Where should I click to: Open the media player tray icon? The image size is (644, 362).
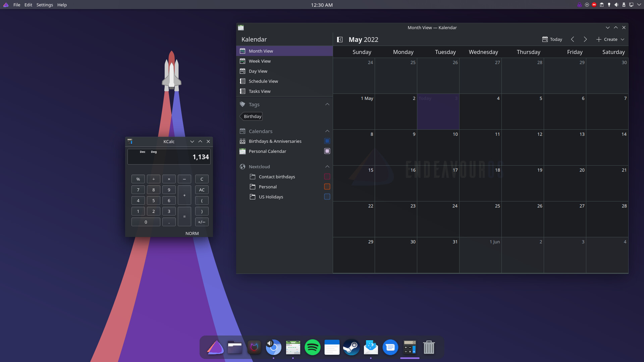click(587, 5)
